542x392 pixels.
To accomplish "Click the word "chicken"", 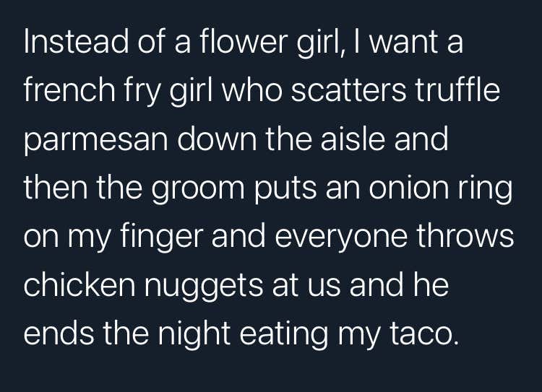I will pos(79,284).
